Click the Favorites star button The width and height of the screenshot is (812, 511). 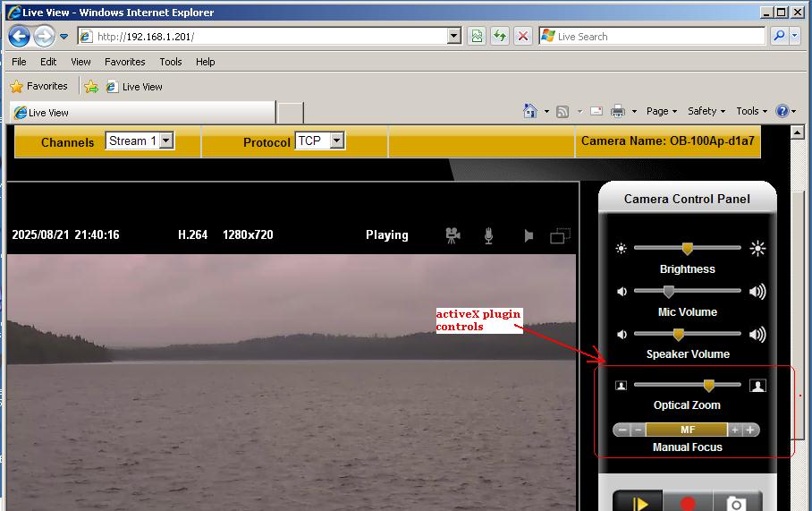coord(39,87)
